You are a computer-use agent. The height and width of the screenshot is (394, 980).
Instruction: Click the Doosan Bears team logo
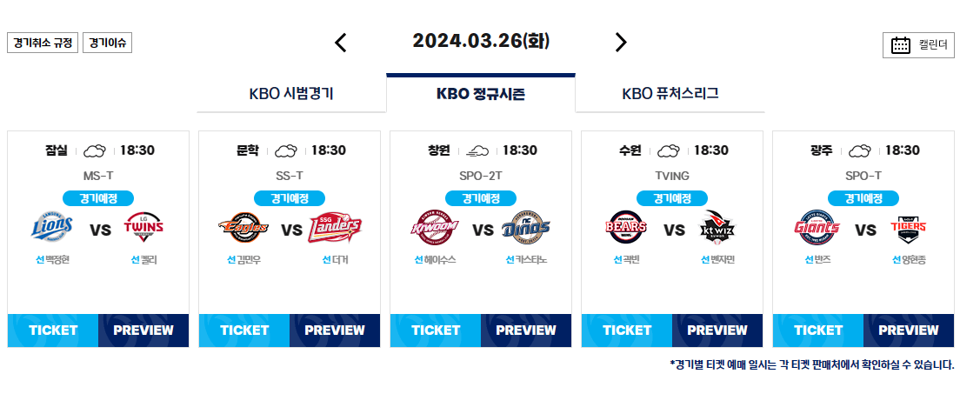(627, 230)
